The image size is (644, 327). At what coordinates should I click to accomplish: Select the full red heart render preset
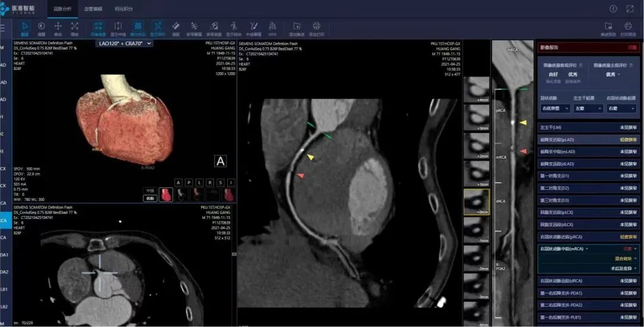click(x=166, y=195)
